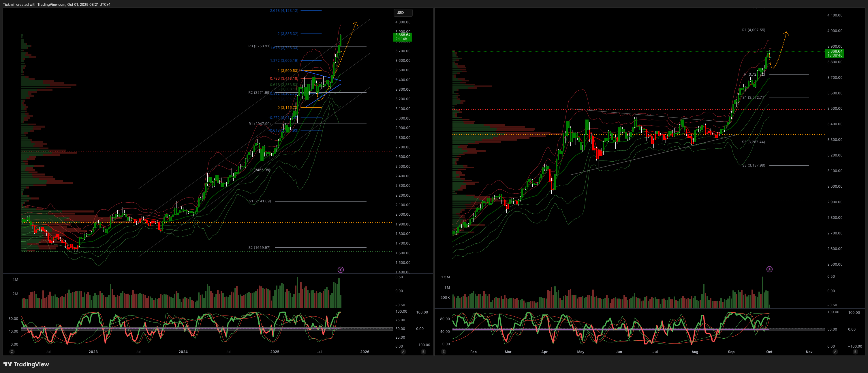Screen dimensions: 868x373
Task: Click the Z timezone button on right chart
Action: coord(444,352)
